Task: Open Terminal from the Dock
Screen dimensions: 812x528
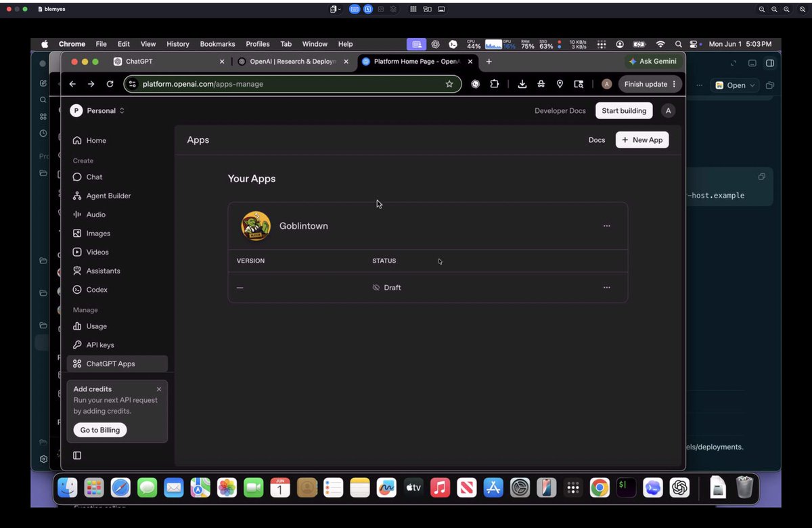Action: [626, 487]
